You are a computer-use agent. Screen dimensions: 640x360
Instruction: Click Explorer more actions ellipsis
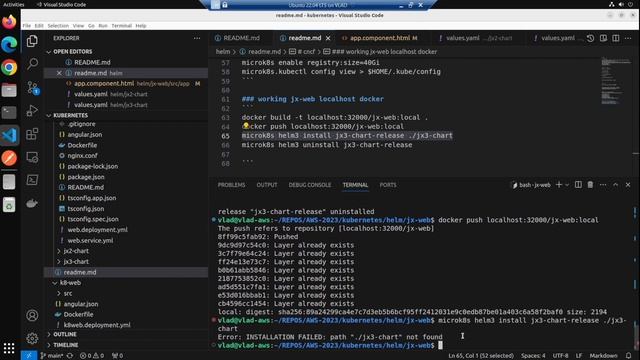197,38
